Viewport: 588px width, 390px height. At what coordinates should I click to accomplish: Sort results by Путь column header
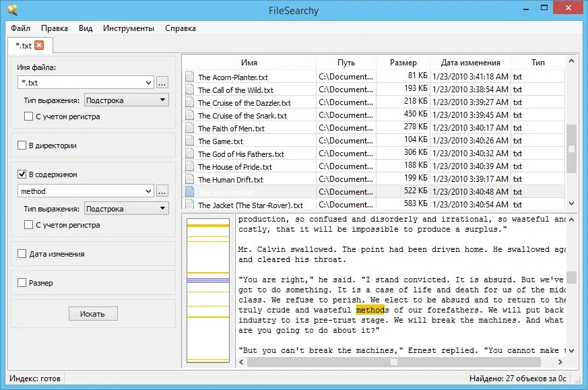point(346,63)
